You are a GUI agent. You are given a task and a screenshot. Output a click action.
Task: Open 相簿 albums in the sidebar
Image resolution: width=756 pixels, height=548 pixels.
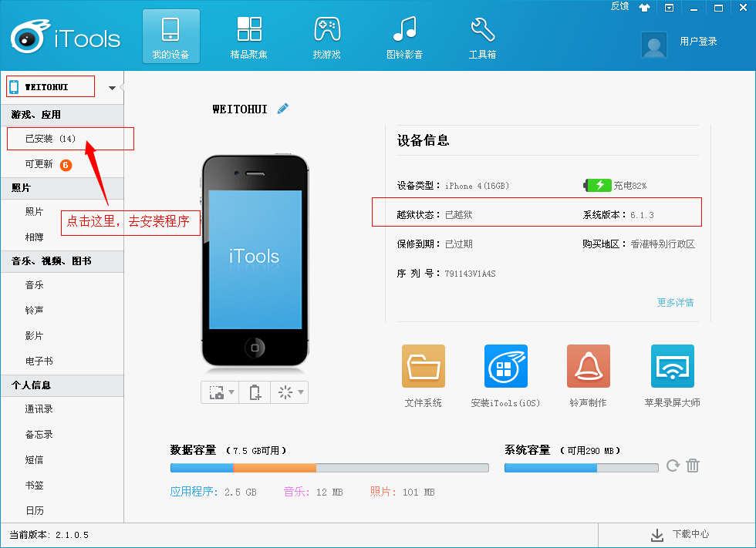[34, 237]
